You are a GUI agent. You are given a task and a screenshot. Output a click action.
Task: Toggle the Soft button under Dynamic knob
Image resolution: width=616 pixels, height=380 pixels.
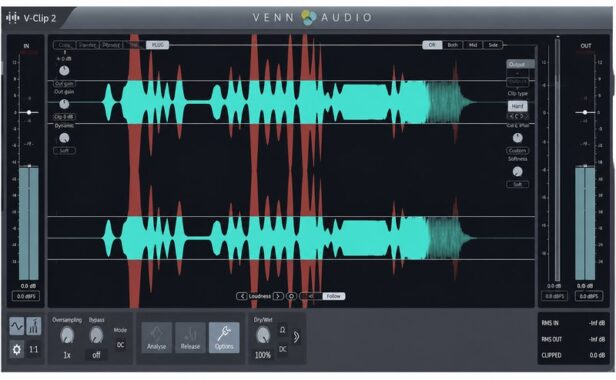click(x=64, y=151)
